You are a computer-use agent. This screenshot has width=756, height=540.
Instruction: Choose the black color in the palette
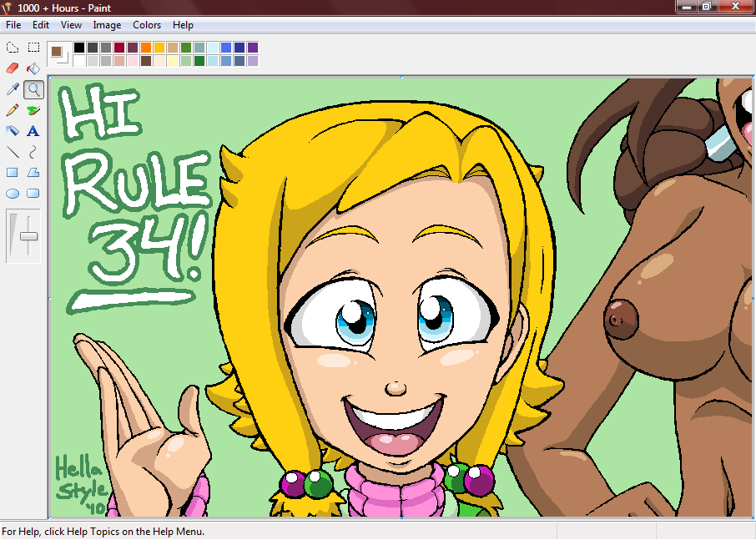(x=79, y=48)
